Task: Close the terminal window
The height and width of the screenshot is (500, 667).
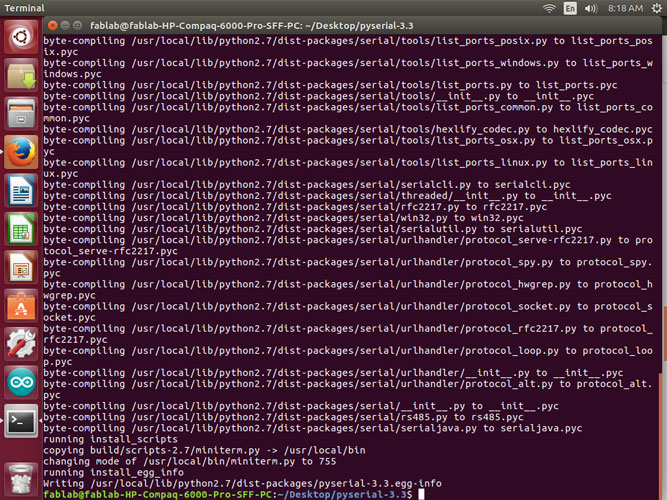Action: pos(53,26)
